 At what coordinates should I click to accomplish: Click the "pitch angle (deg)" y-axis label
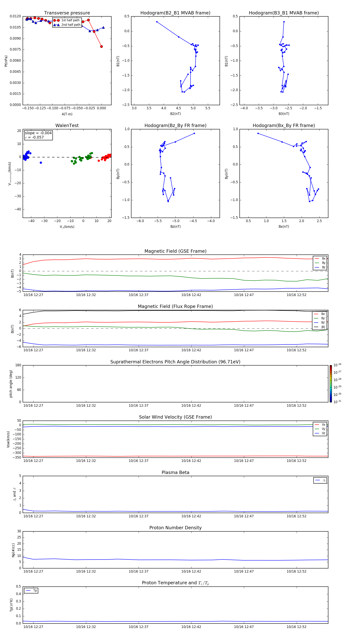point(11,384)
